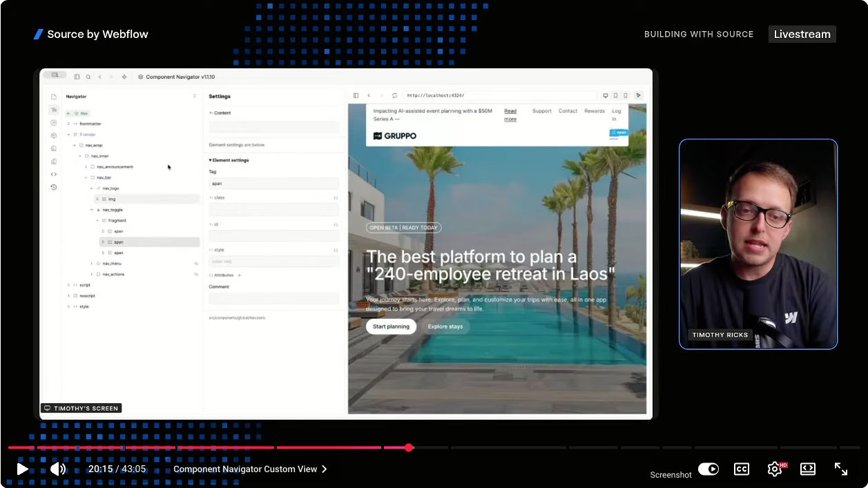Play the video
Screen dimensions: 868x488
pos(22,469)
